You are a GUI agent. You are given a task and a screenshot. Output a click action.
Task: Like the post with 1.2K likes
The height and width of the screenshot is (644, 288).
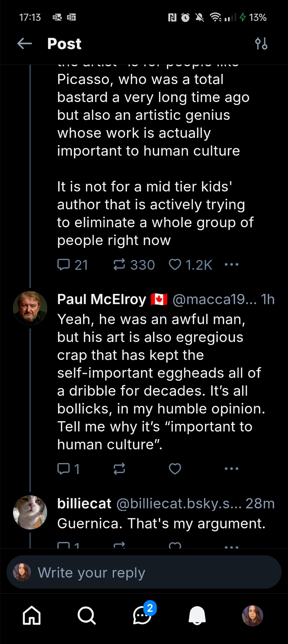(175, 265)
